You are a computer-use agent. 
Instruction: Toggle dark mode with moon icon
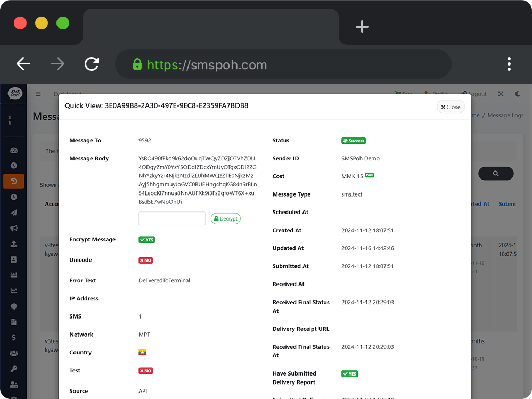point(518,94)
